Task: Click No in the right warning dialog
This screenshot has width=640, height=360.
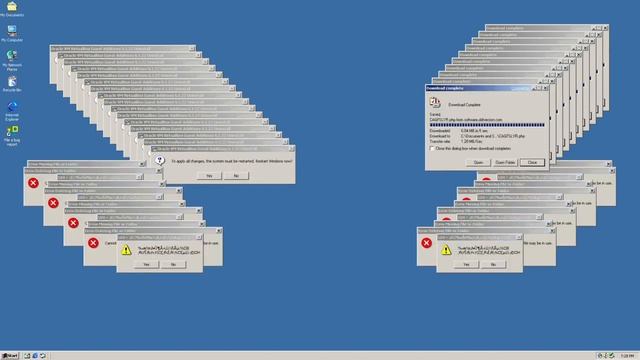Action: tap(493, 264)
